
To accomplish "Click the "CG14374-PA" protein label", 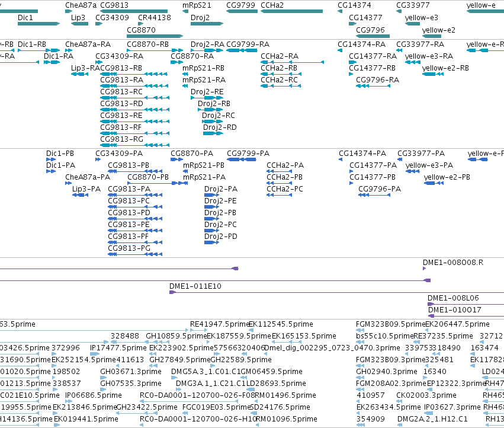I will point(362,154).
